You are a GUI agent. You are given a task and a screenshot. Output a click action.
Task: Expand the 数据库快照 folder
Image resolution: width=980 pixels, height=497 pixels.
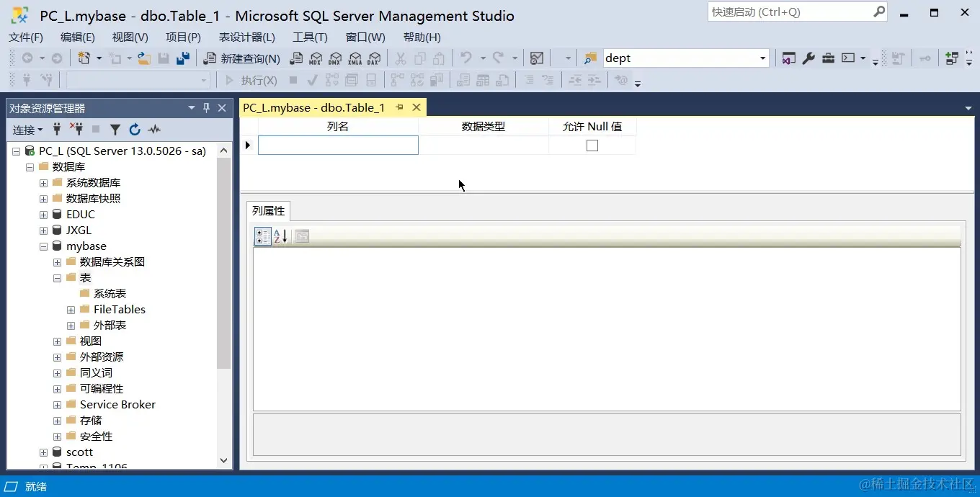(x=43, y=199)
